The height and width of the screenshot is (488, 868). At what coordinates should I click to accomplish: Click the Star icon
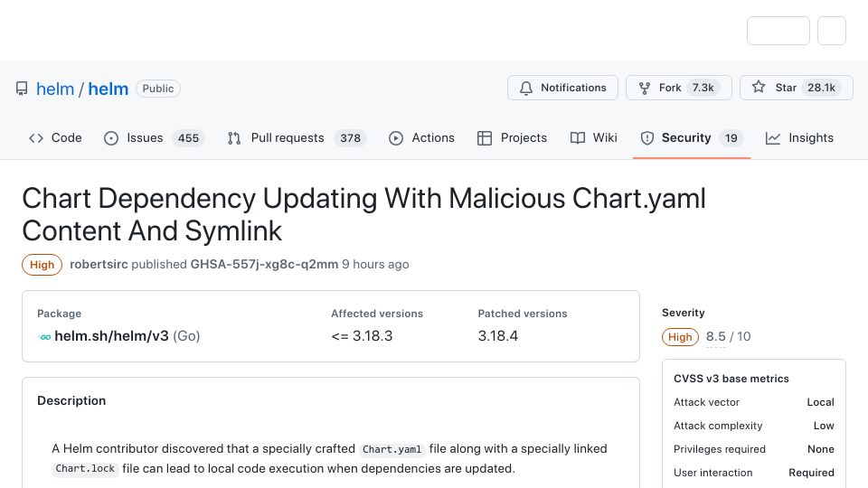[x=759, y=87]
